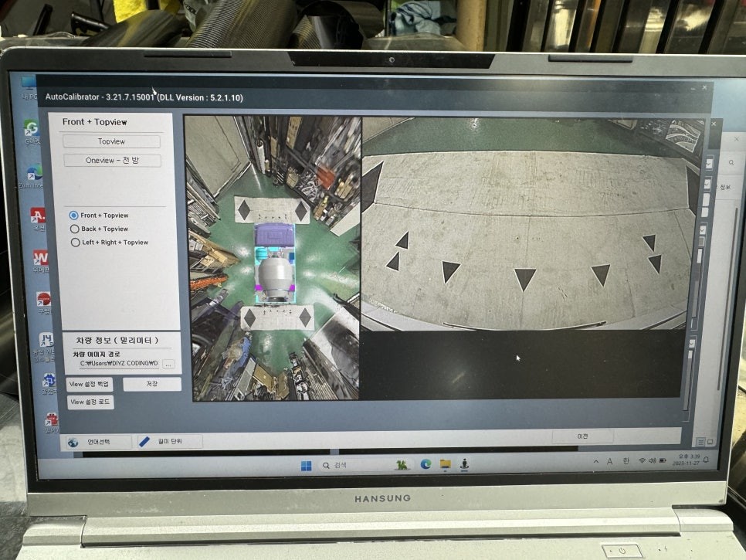Open the Windows Start menu

(x=306, y=465)
